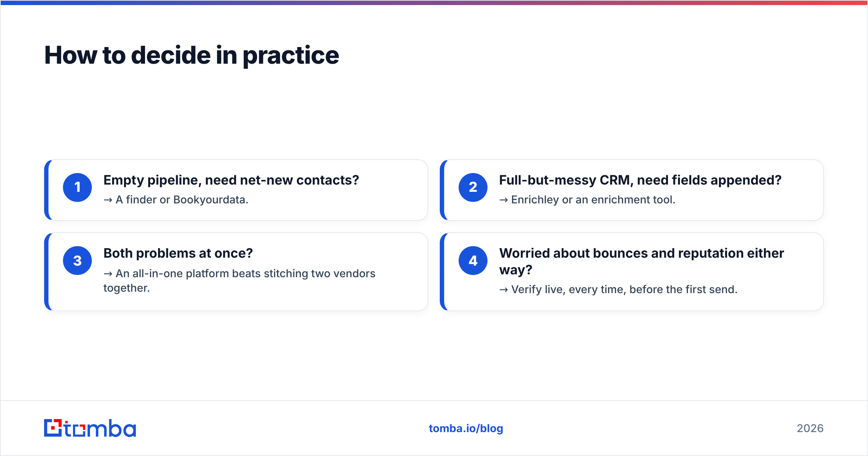The height and width of the screenshot is (456, 868).
Task: Select the "How to decide in practice" heading
Action: (192, 55)
